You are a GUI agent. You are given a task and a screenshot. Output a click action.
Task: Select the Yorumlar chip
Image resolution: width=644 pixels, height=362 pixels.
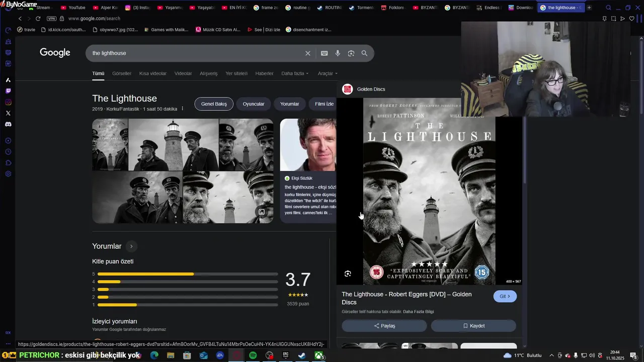point(290,104)
